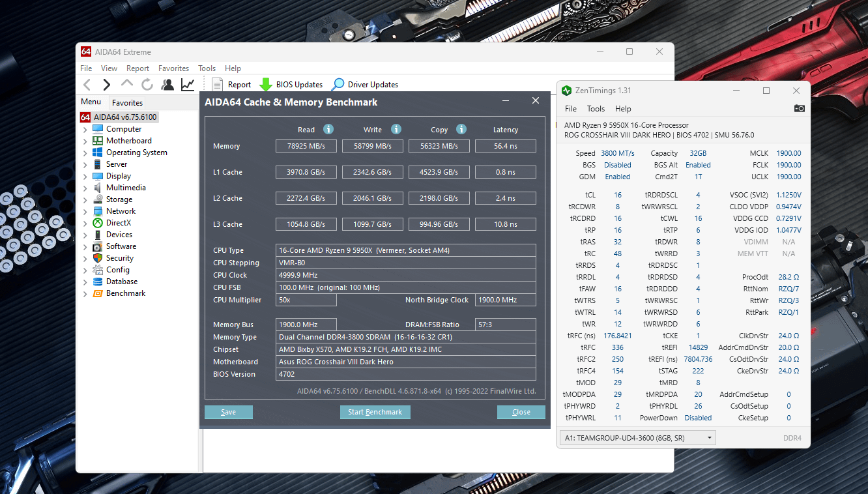Image resolution: width=868 pixels, height=494 pixels.
Task: Click the AIDA64 up arrow icon
Action: (x=127, y=84)
